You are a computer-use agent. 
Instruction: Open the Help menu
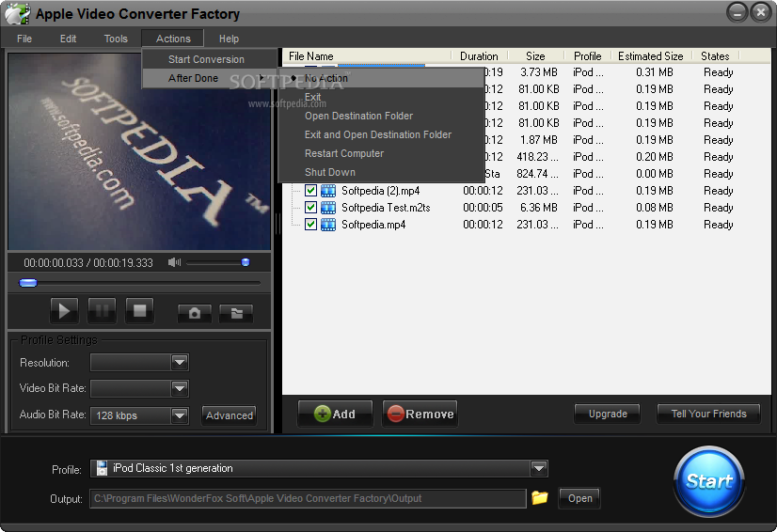coord(229,39)
